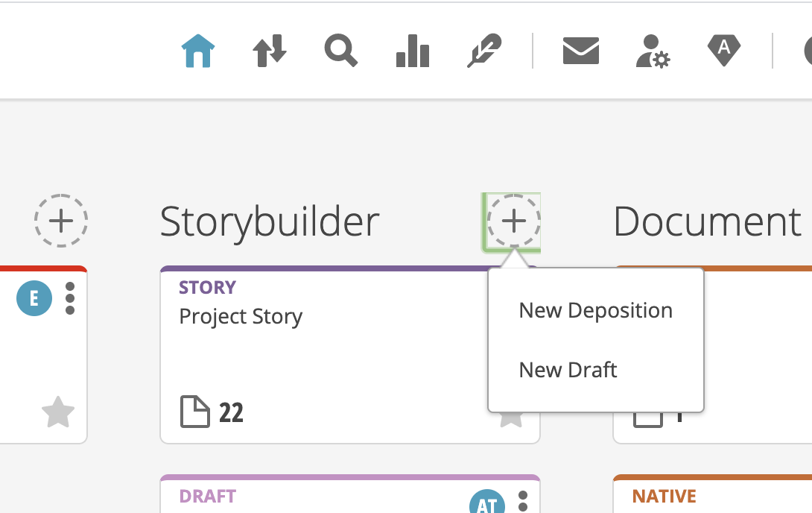Screen dimensions: 812x513
Task: Click the AT user avatar on Draft card
Action: 486,503
